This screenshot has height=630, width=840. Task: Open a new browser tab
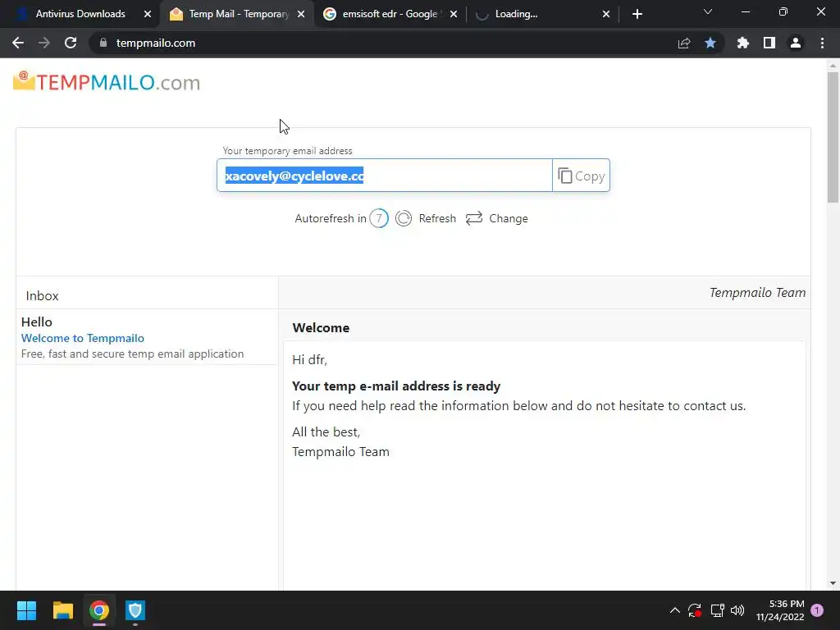pos(637,14)
